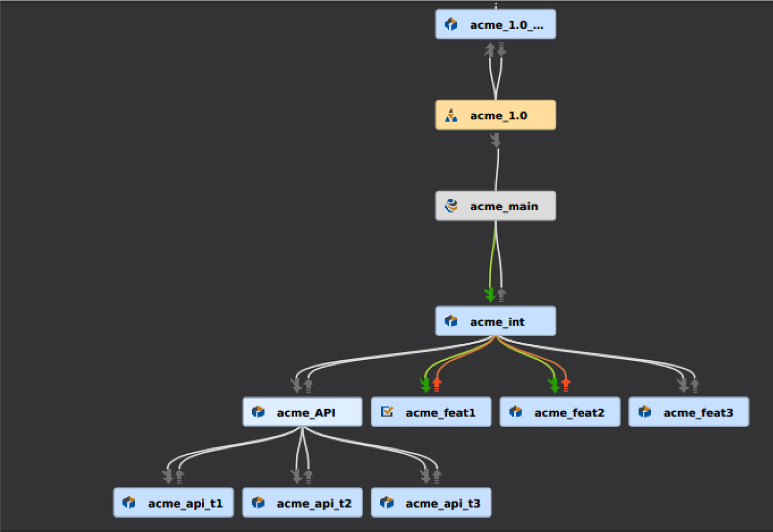Click the checkmark icon in acme_feat1 node
The width and height of the screenshot is (773, 532).
387,412
